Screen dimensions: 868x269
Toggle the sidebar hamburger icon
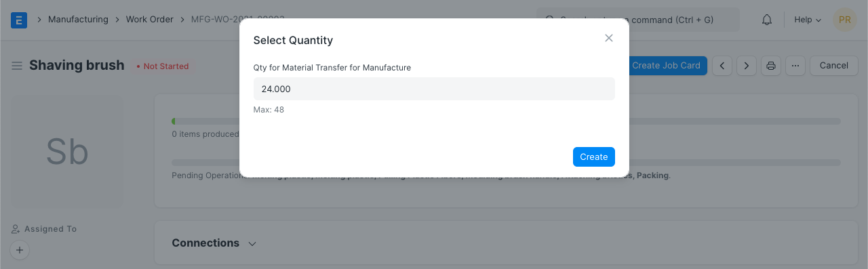(x=17, y=66)
